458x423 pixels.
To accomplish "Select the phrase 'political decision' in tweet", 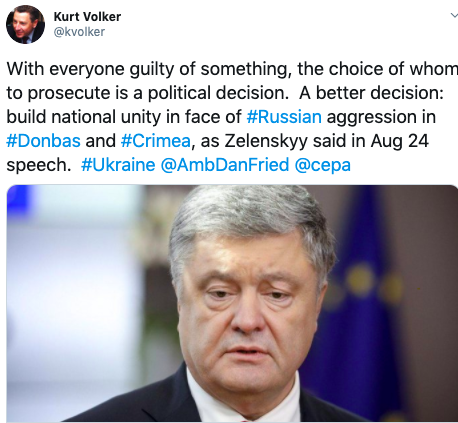I will [218, 93].
